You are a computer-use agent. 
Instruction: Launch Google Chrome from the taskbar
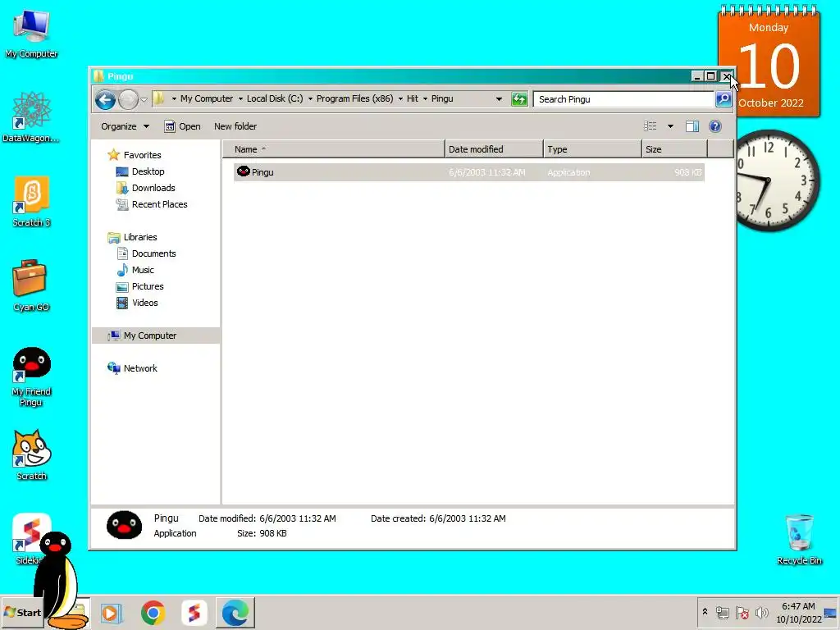tap(153, 613)
